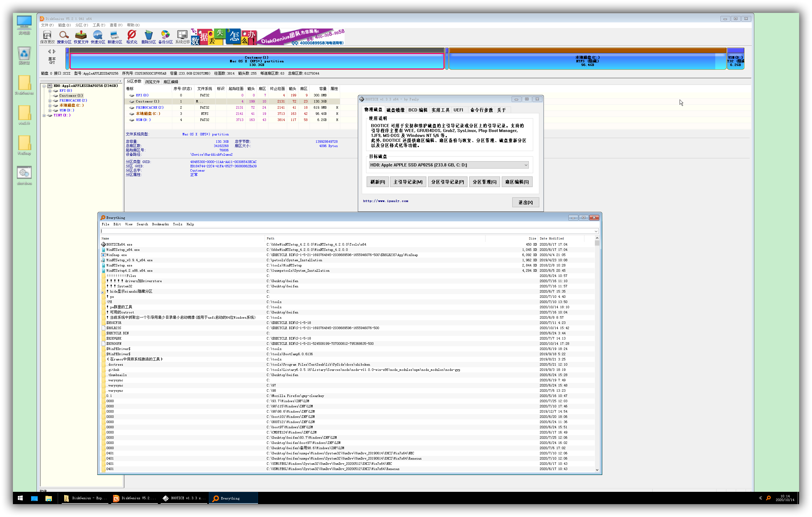The height and width of the screenshot is (517, 812).
Task: Select WinSnap.exe in the Everything results
Action: [x=116, y=255]
